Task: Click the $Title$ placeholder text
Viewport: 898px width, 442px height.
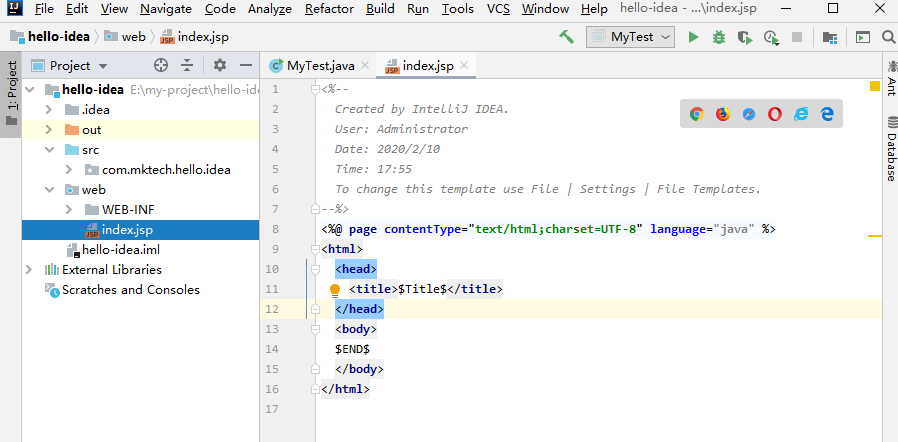Action: point(423,290)
